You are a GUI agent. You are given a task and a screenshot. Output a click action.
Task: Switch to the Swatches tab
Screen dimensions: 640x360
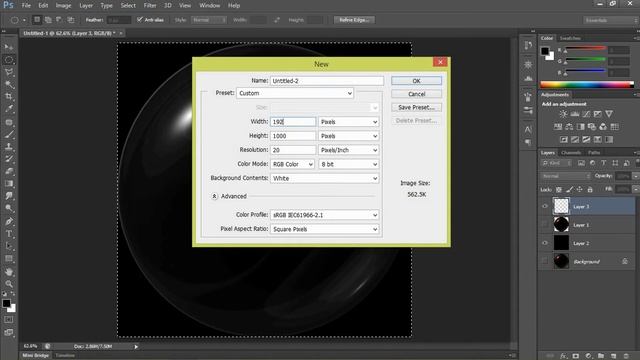point(570,38)
